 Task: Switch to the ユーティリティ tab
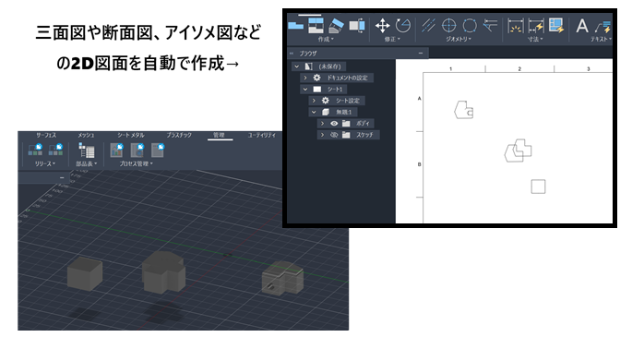tap(262, 135)
